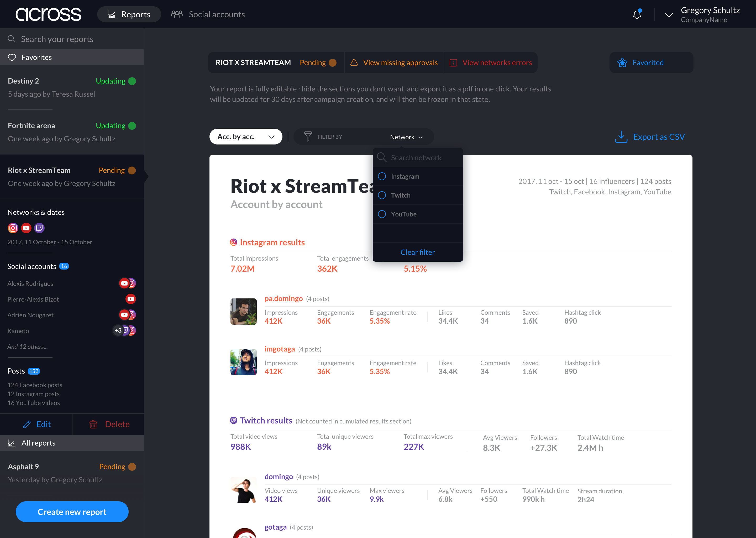Click the Favorited star icon
This screenshot has height=538, width=756.
pyautogui.click(x=622, y=63)
